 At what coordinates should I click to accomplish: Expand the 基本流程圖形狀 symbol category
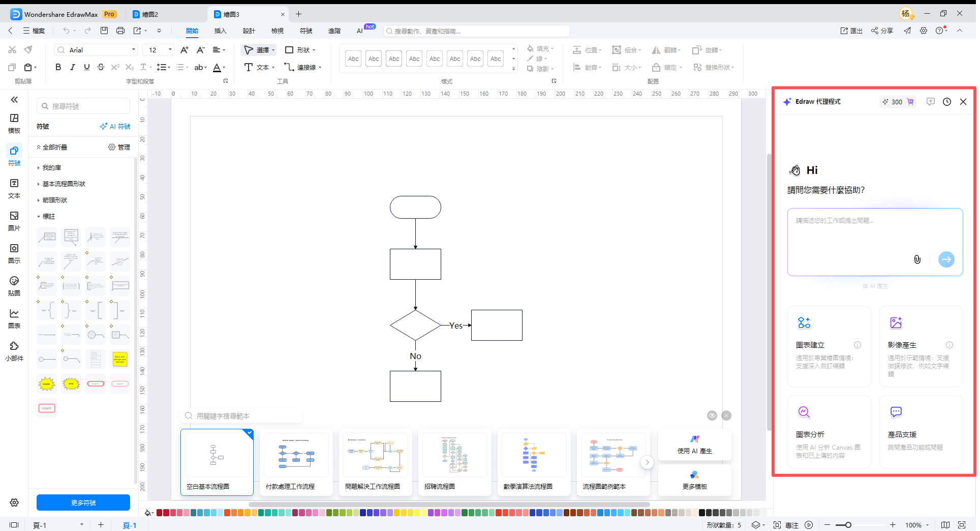tap(64, 184)
